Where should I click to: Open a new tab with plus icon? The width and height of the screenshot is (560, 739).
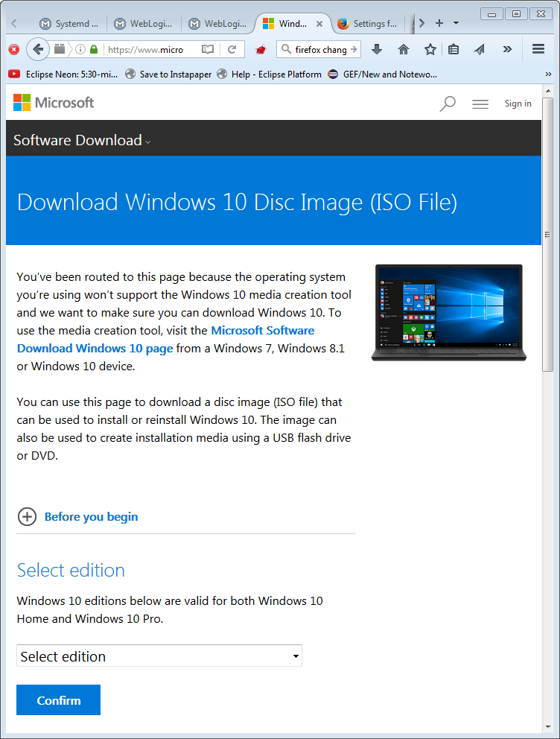click(x=439, y=22)
